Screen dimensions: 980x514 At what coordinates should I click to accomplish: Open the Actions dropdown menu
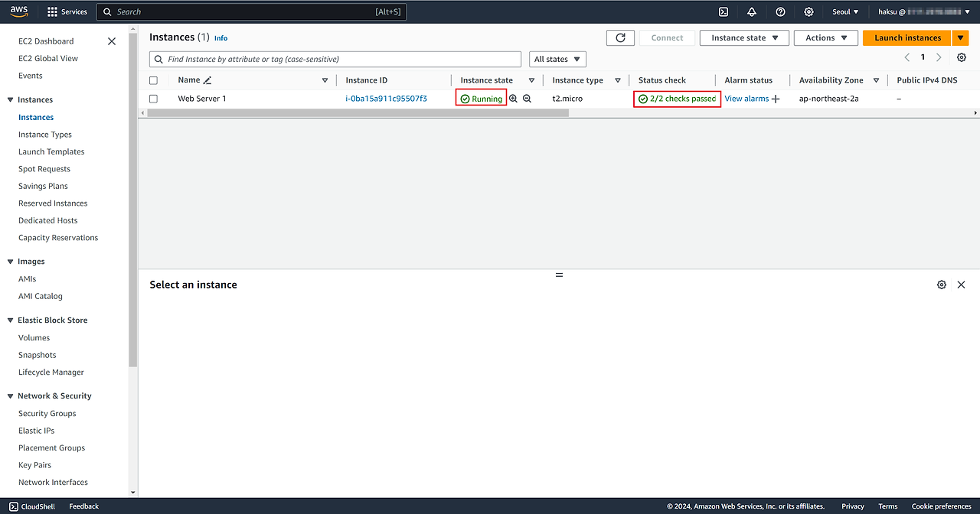pyautogui.click(x=825, y=37)
